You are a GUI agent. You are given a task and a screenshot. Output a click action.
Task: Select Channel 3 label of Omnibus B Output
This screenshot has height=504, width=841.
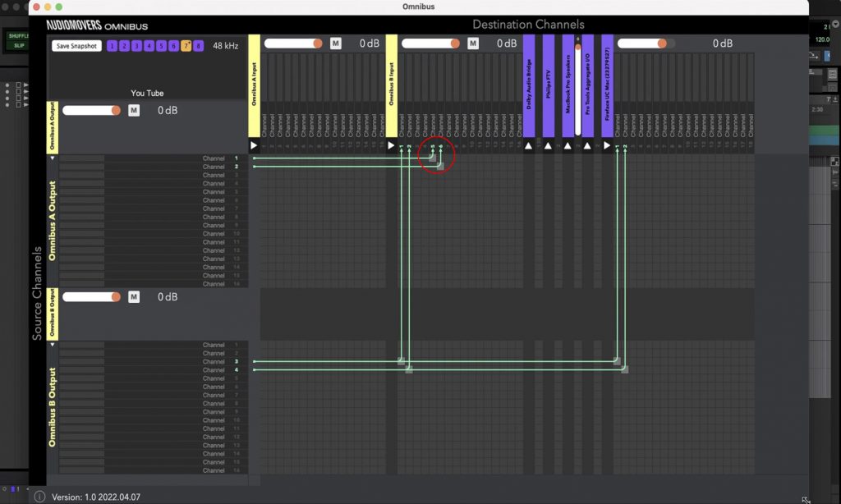pyautogui.click(x=220, y=361)
